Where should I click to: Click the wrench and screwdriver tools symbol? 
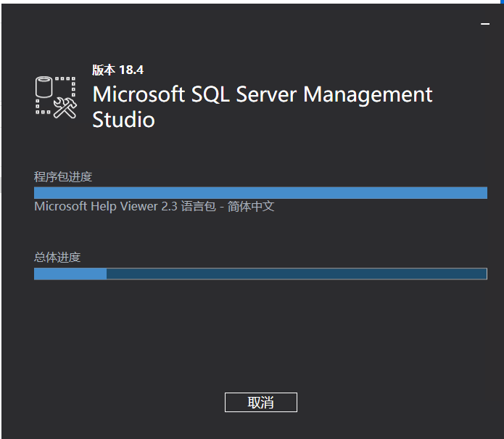pyautogui.click(x=65, y=107)
